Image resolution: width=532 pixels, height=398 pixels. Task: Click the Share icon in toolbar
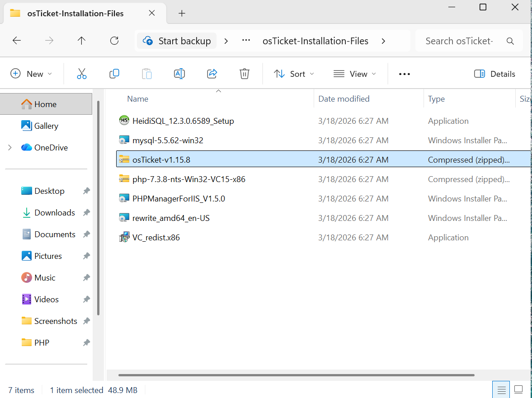click(x=212, y=74)
